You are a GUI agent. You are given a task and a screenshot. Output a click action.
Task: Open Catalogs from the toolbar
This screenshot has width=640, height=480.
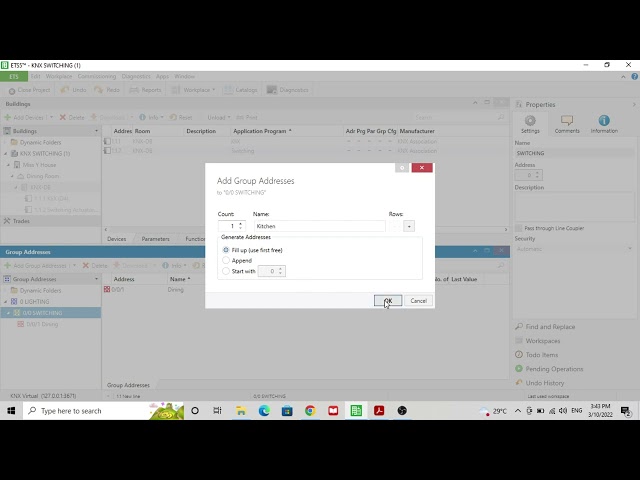tap(240, 90)
